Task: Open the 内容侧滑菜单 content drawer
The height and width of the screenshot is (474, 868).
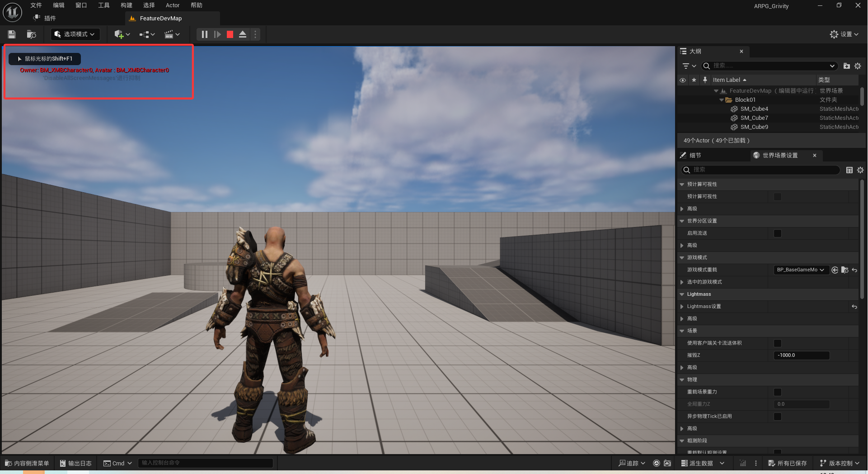Action: (27, 464)
